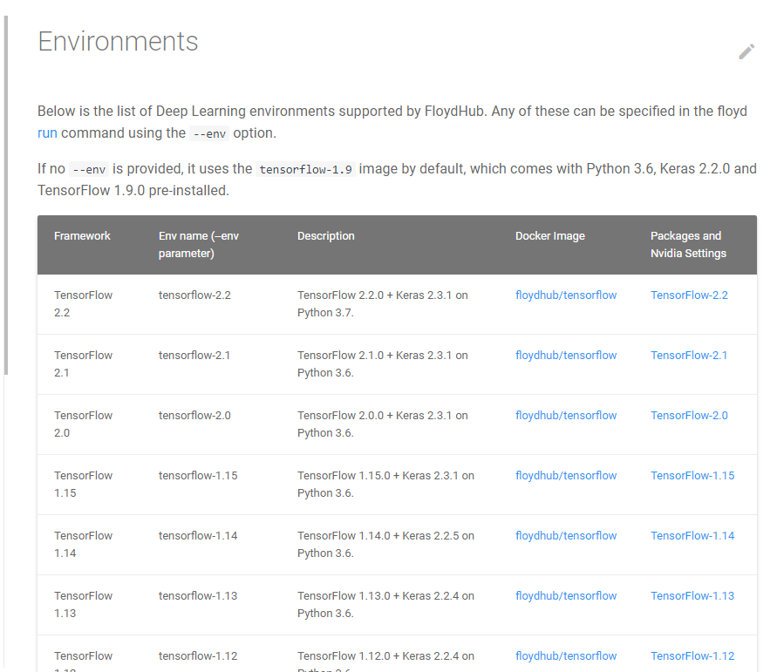Viewport: 784px width, 672px height.
Task: Click the tensorflow-1.9 inline code text
Action: [x=305, y=169]
